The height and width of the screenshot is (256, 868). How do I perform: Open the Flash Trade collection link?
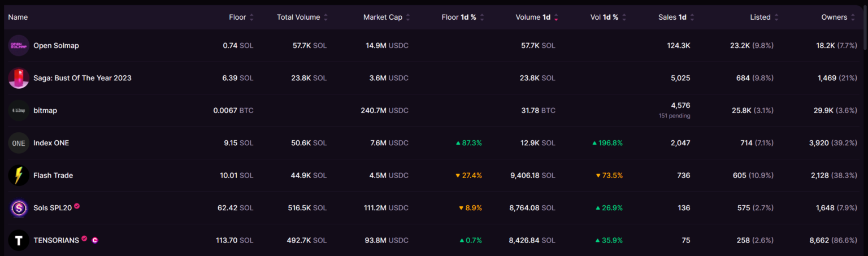click(x=53, y=176)
